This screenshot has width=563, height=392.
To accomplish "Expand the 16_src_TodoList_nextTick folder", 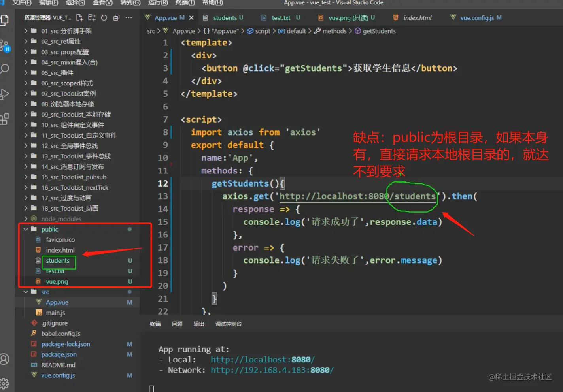I will click(77, 187).
